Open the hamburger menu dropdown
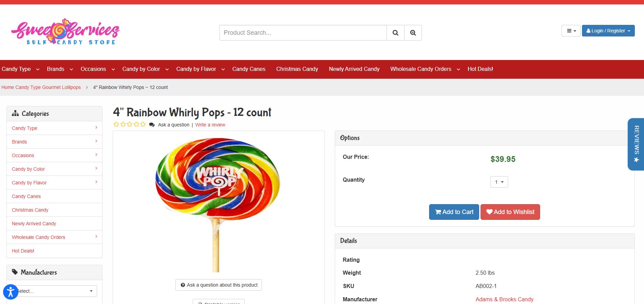644x304 pixels. click(571, 31)
